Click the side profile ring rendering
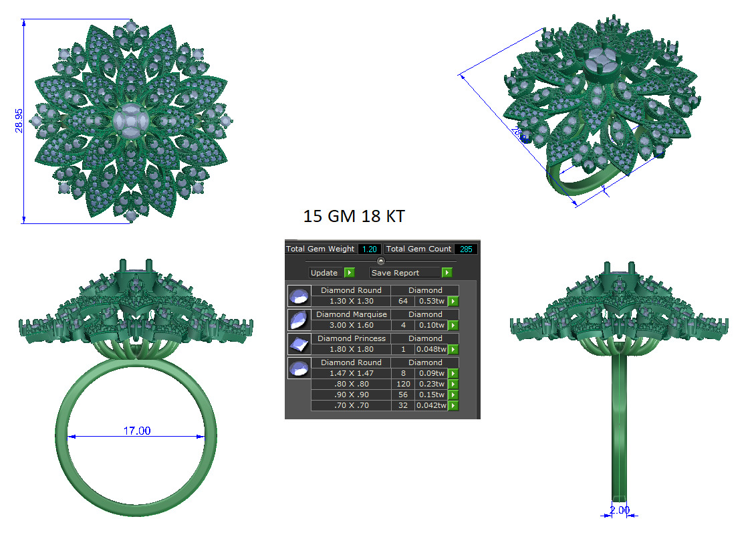The width and height of the screenshot is (756, 541). click(x=619, y=383)
